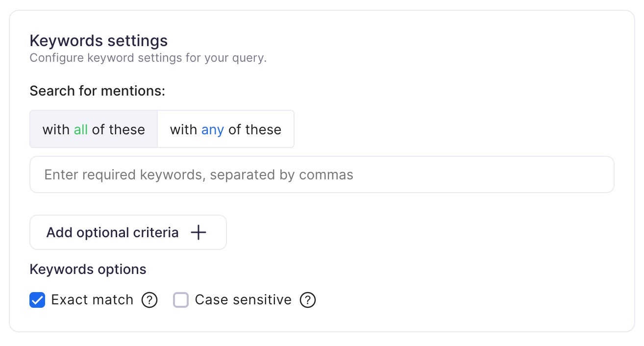Click the Add optional criteria button
644x346 pixels.
[x=128, y=232]
